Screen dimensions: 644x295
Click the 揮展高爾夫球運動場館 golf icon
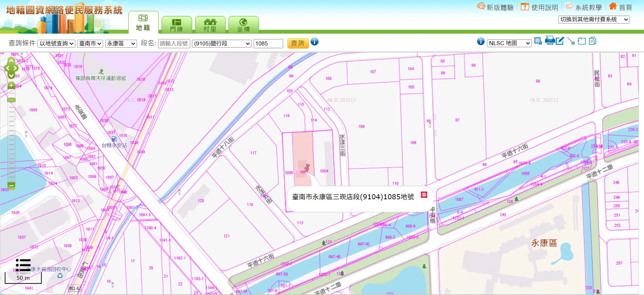click(x=101, y=72)
